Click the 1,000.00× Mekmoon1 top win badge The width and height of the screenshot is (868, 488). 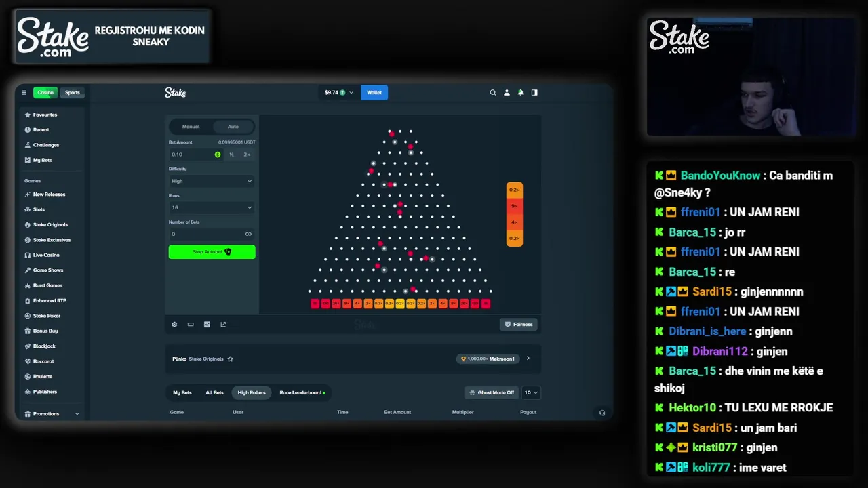(488, 359)
